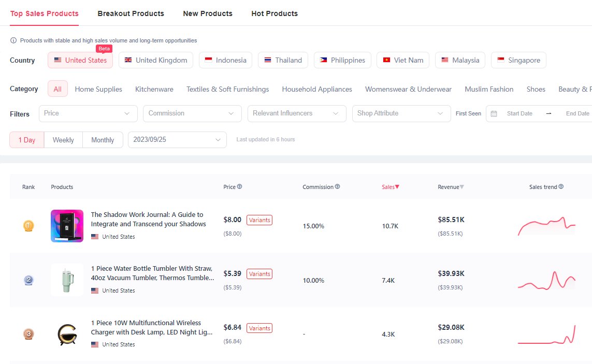Select the Weekly time range
Viewport: 592px width, 364px height.
click(63, 140)
